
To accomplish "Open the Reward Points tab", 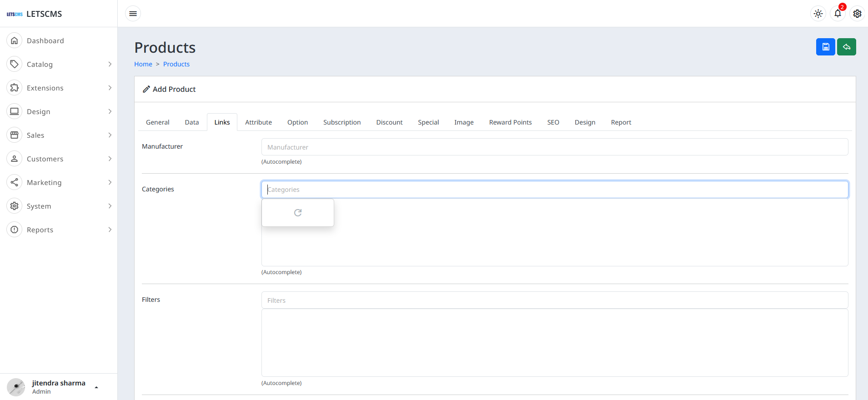I will pyautogui.click(x=510, y=122).
